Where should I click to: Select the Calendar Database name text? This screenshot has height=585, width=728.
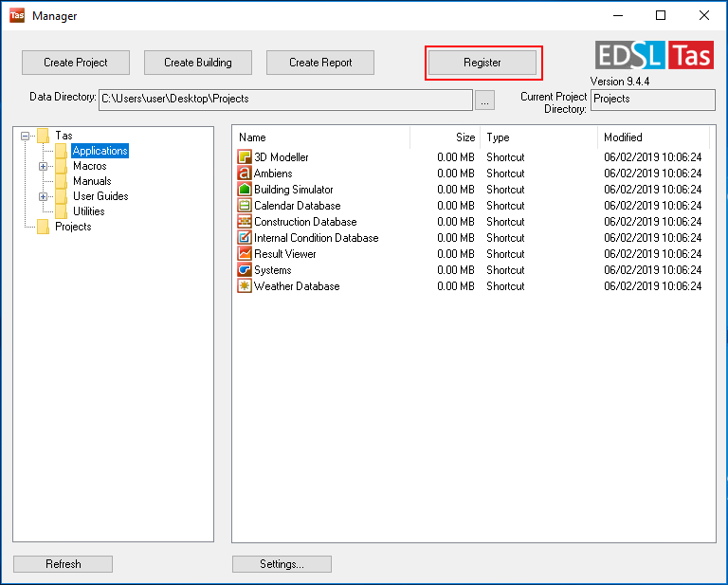297,206
